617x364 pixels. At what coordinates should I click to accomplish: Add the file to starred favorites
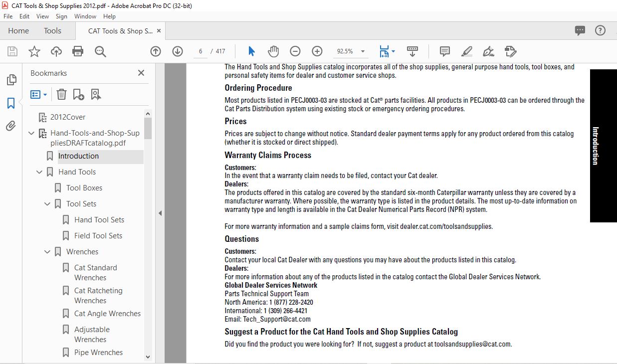pos(34,51)
